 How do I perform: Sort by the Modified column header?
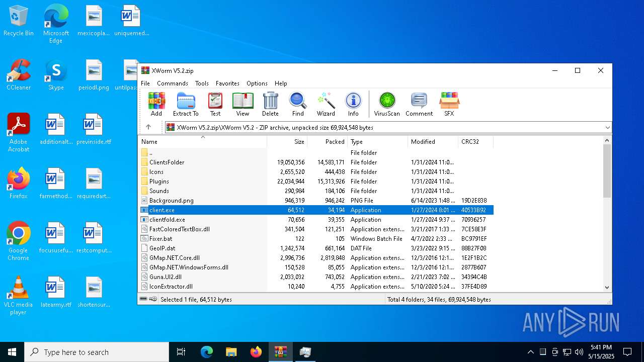point(433,142)
